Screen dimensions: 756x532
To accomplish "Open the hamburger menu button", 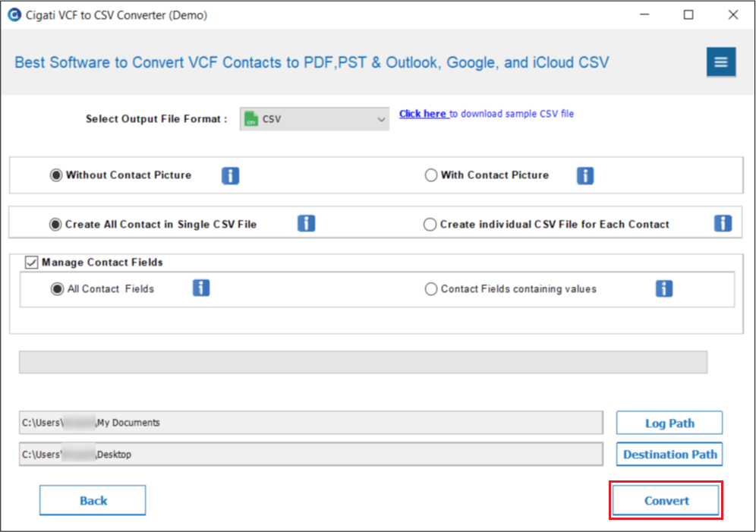I will click(721, 61).
